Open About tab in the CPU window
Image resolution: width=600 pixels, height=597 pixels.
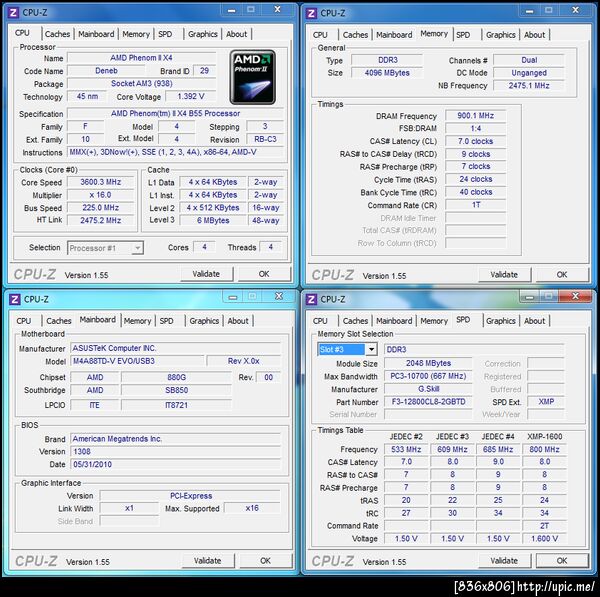[236, 34]
